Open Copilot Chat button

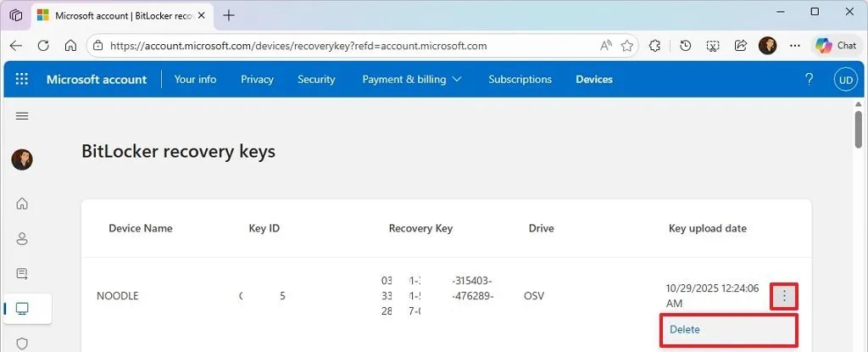(x=836, y=46)
